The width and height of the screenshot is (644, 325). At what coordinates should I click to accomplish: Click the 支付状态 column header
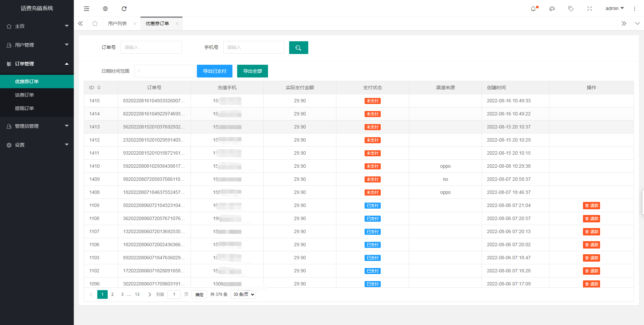coord(372,88)
